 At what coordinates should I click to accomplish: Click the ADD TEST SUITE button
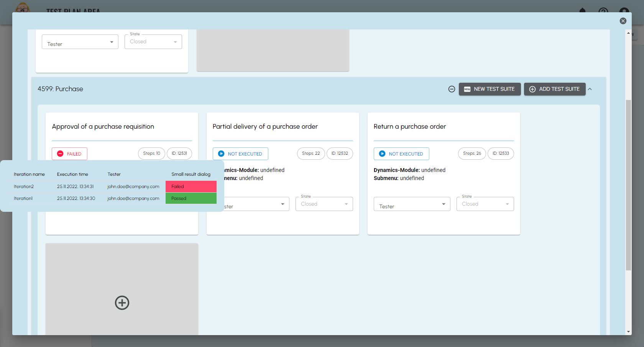point(554,89)
